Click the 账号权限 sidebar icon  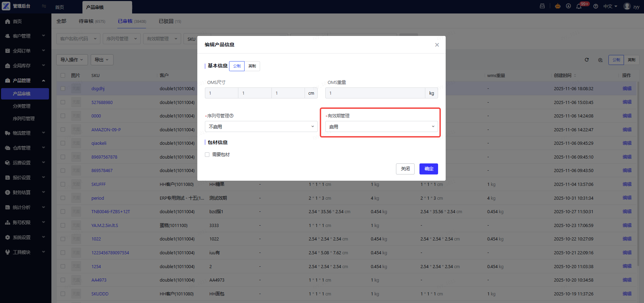click(x=8, y=222)
